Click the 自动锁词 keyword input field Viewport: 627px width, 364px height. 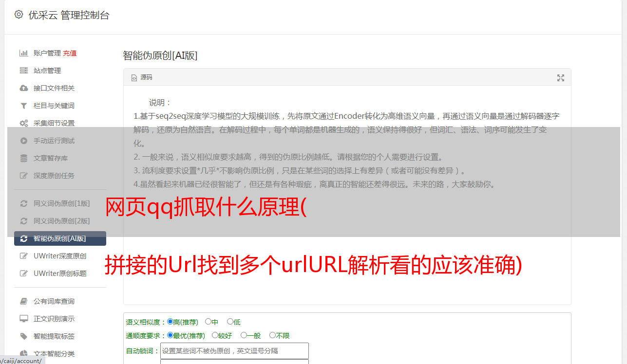point(234,351)
